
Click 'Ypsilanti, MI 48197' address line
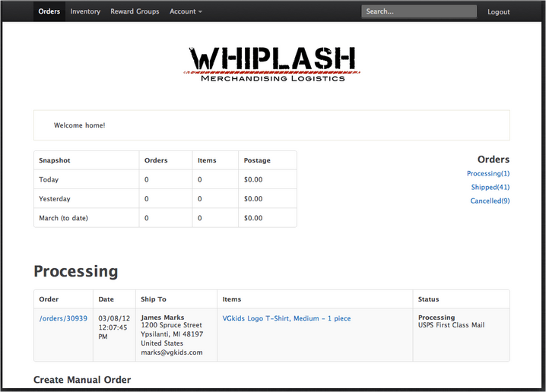(x=172, y=334)
